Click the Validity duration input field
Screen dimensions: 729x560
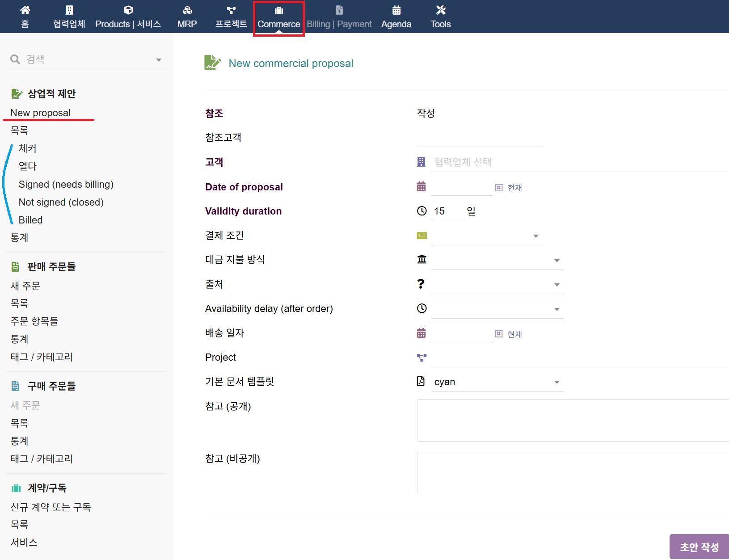click(x=447, y=211)
